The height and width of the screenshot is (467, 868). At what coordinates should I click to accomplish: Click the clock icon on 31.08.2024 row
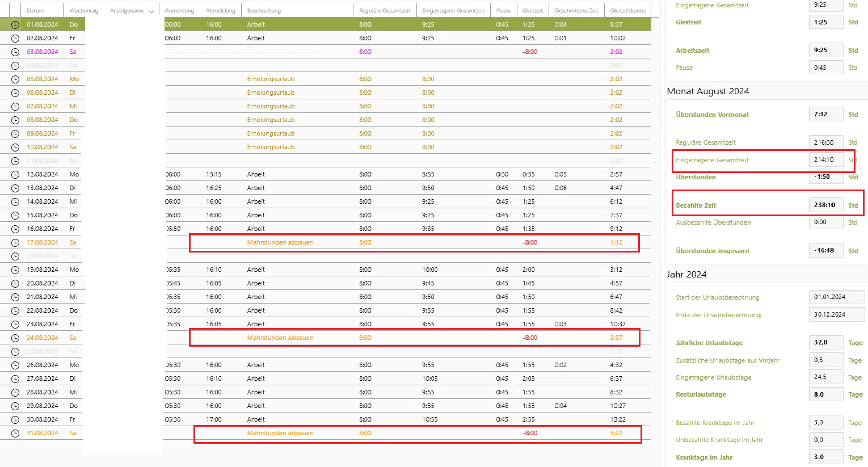(15, 434)
